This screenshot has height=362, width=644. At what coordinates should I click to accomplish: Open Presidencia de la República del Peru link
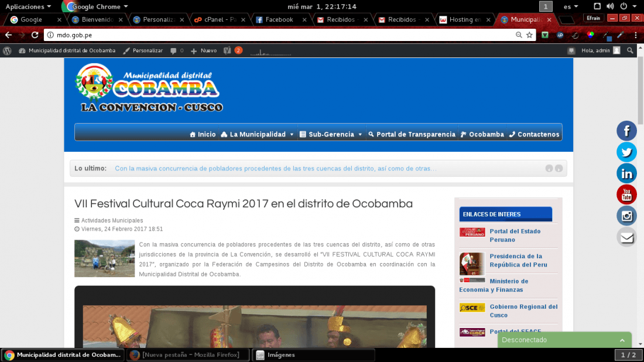point(518,261)
